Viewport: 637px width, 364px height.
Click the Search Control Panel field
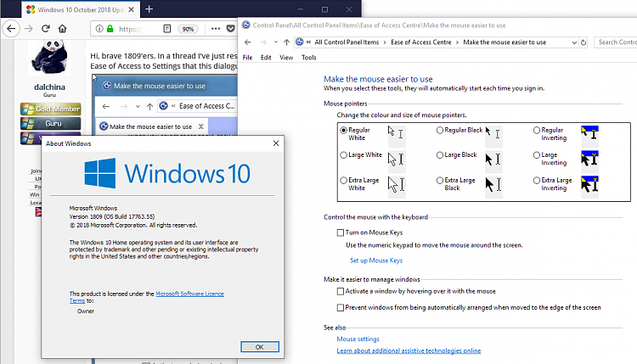click(616, 42)
